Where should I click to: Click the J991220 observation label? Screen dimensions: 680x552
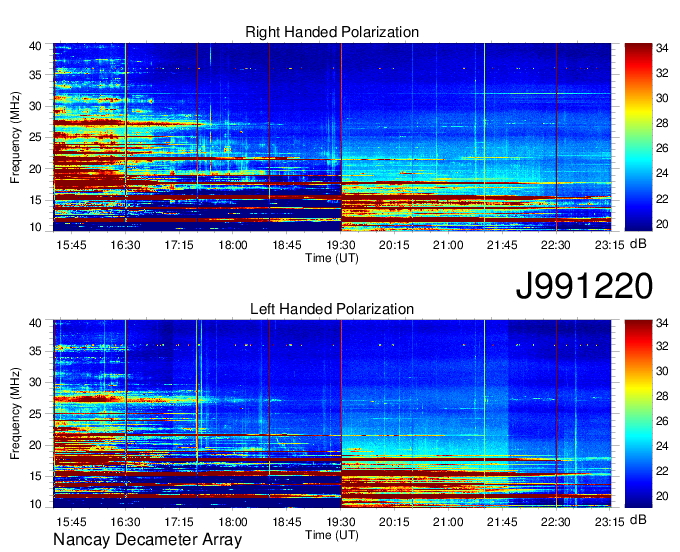click(x=584, y=286)
